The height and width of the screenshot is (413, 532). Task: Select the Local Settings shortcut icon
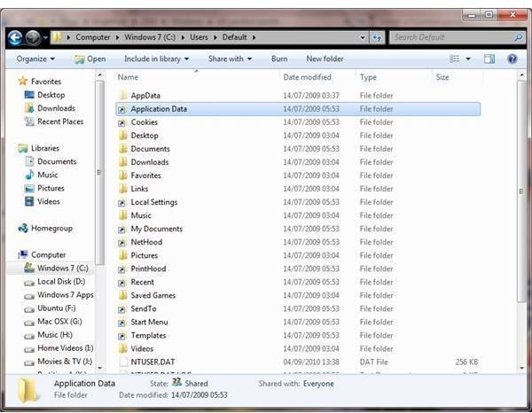(x=122, y=202)
